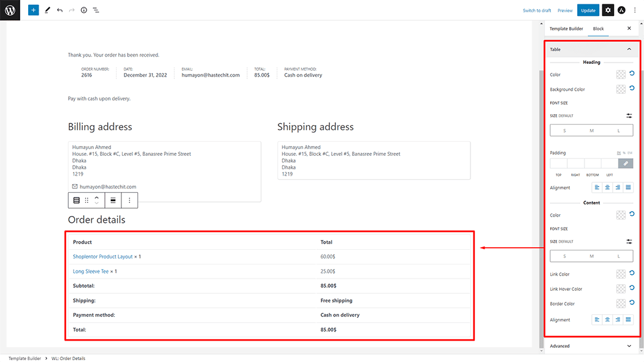Open the Link Hover Color swatch

pyautogui.click(x=621, y=289)
